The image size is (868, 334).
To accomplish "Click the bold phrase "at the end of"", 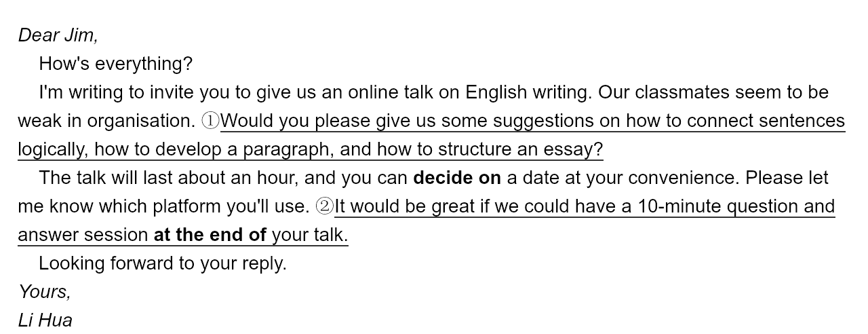I will click(210, 235).
